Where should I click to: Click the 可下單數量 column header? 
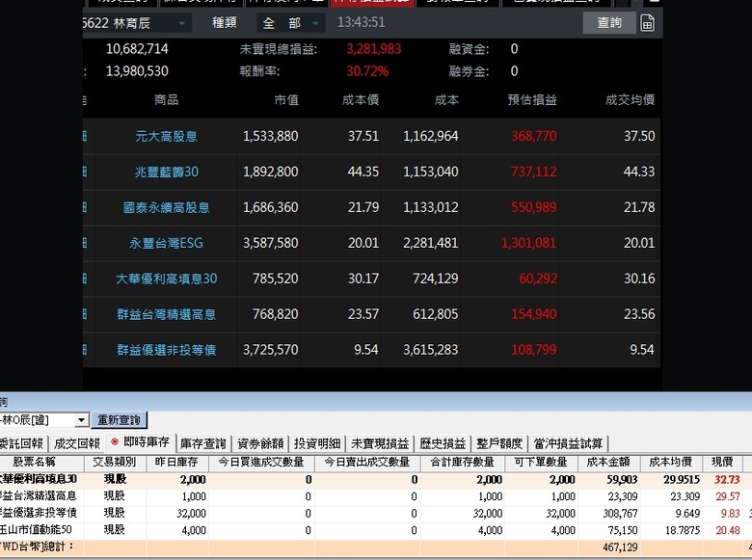click(x=541, y=463)
